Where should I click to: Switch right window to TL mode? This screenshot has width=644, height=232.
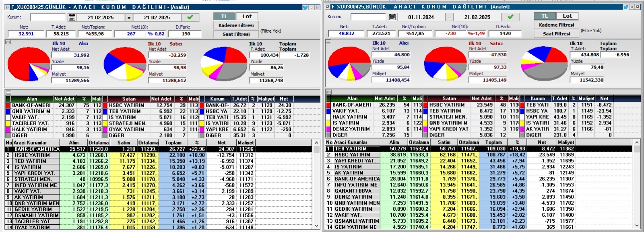pos(545,16)
